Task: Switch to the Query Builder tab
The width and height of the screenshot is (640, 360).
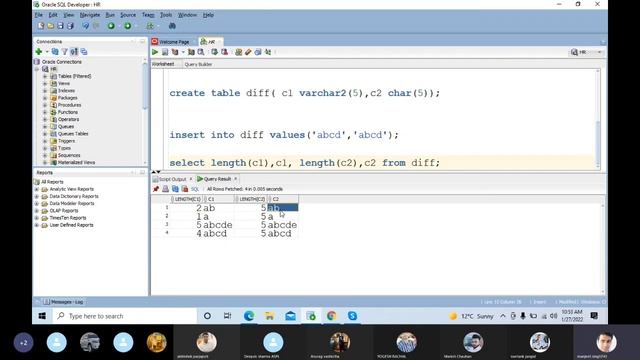Action: pos(198,64)
